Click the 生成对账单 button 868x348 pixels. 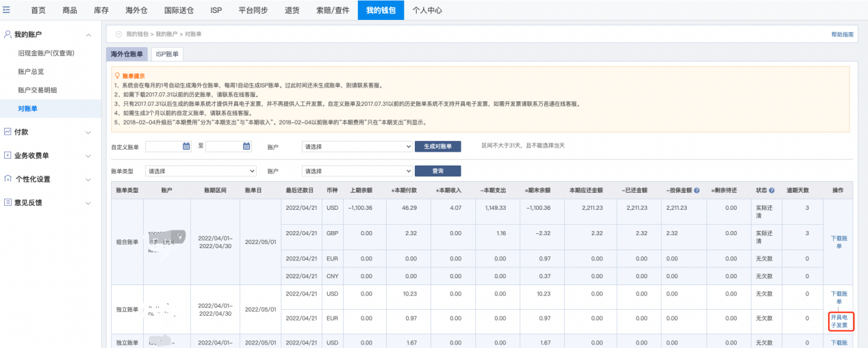438,146
